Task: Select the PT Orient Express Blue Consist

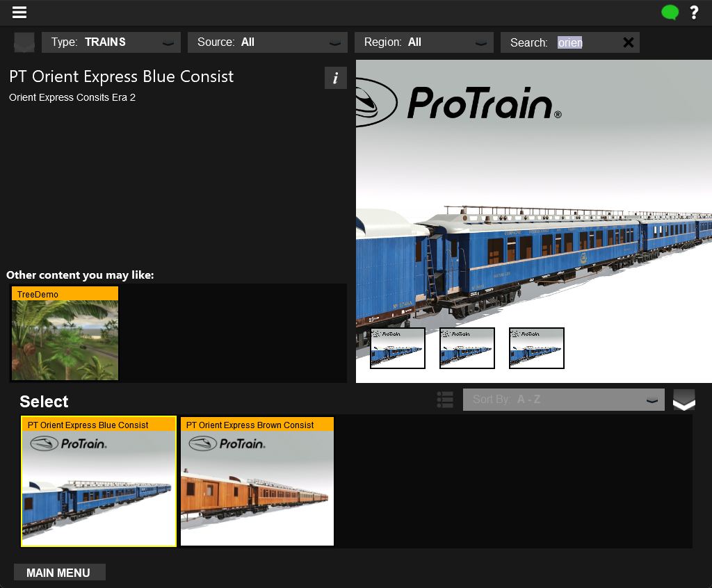Action: (x=98, y=481)
